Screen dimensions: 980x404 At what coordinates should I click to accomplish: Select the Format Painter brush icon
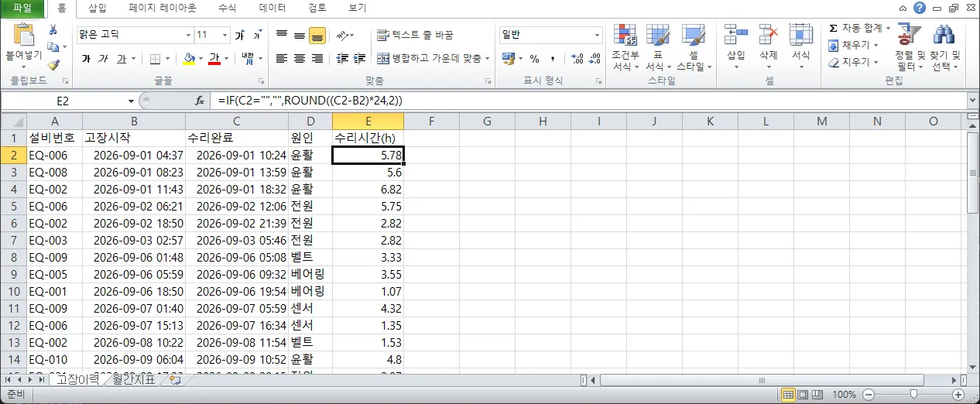[53, 64]
